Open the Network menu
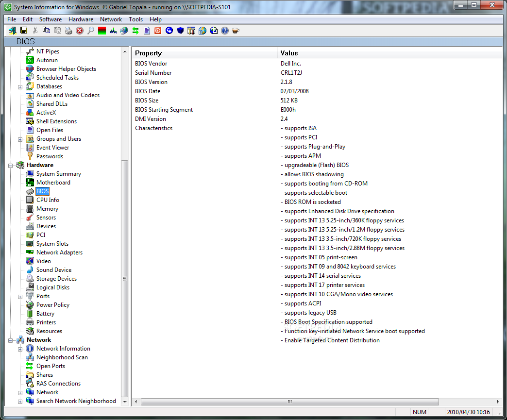The image size is (507, 420). tap(111, 19)
